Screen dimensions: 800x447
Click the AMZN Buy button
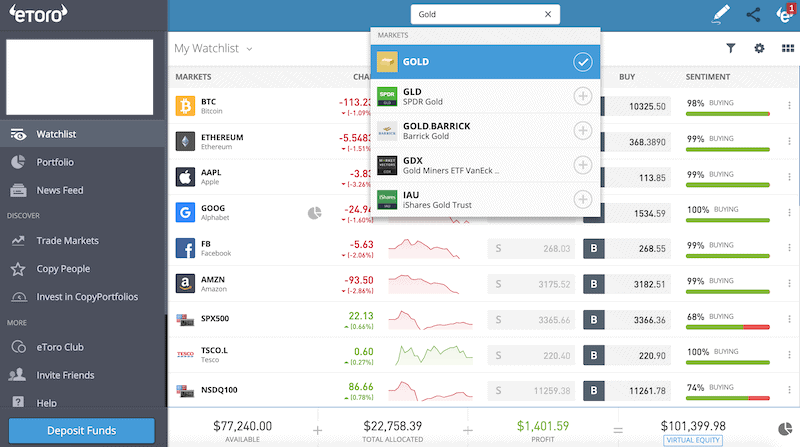[x=627, y=284]
